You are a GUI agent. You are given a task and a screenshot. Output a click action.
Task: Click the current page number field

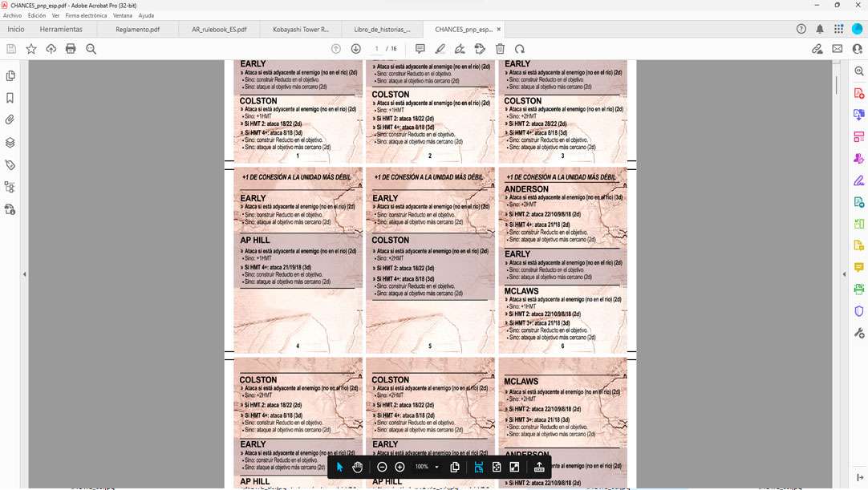pyautogui.click(x=376, y=49)
